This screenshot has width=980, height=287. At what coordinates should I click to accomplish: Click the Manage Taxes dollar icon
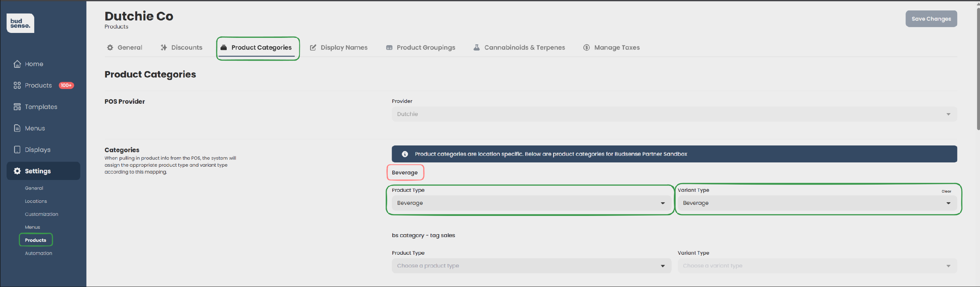coord(587,48)
